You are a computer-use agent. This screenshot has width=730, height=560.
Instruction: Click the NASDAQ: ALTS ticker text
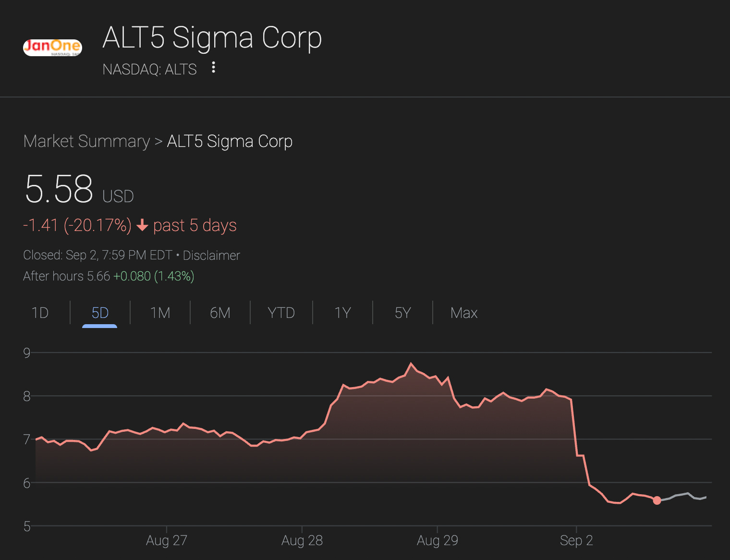click(x=149, y=69)
